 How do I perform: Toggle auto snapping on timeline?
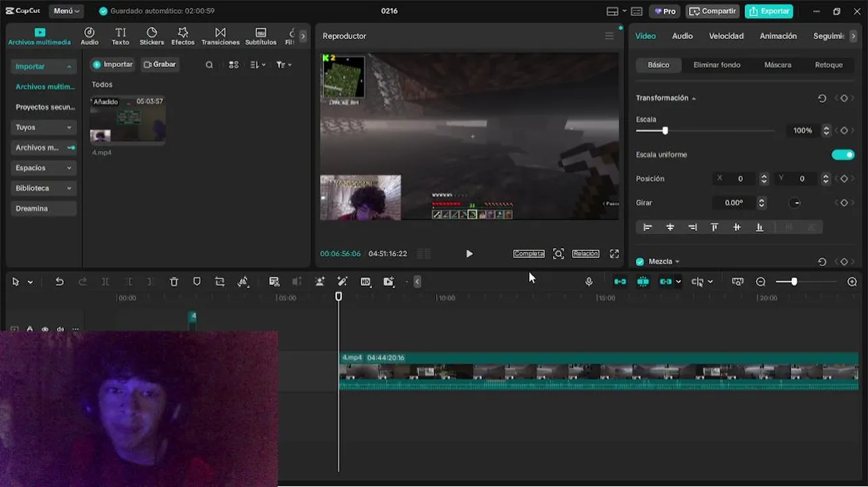(x=643, y=281)
